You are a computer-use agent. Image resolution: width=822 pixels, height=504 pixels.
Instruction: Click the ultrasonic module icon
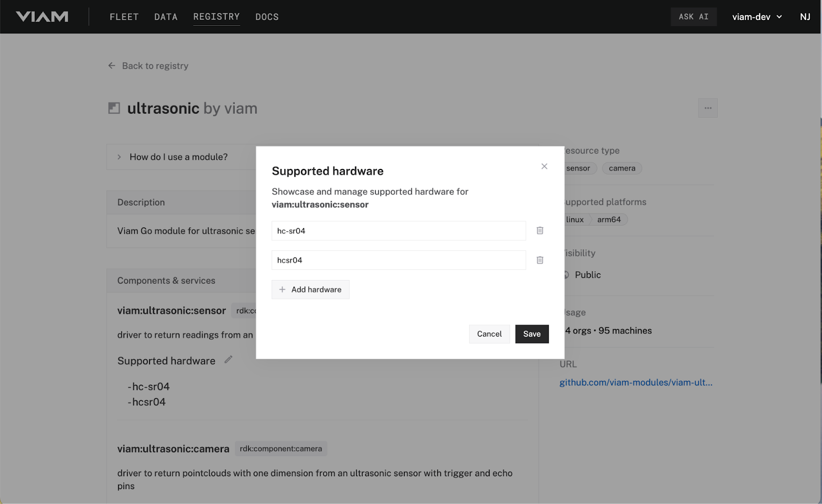pyautogui.click(x=114, y=108)
